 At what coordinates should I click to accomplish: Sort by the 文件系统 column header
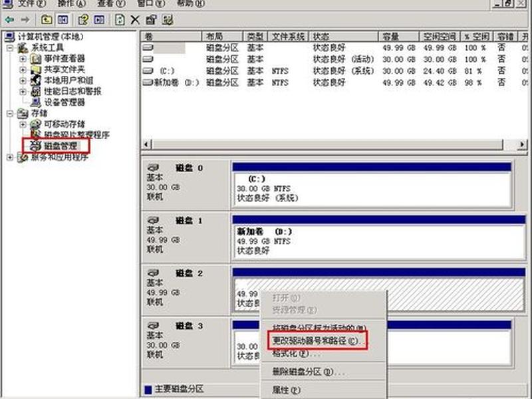[288, 37]
